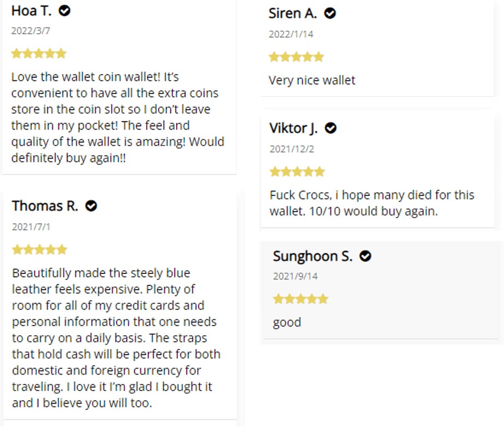This screenshot has height=426, width=504.
Task: Click the five-star rating on Hoa T.'s review
Action: point(39,54)
